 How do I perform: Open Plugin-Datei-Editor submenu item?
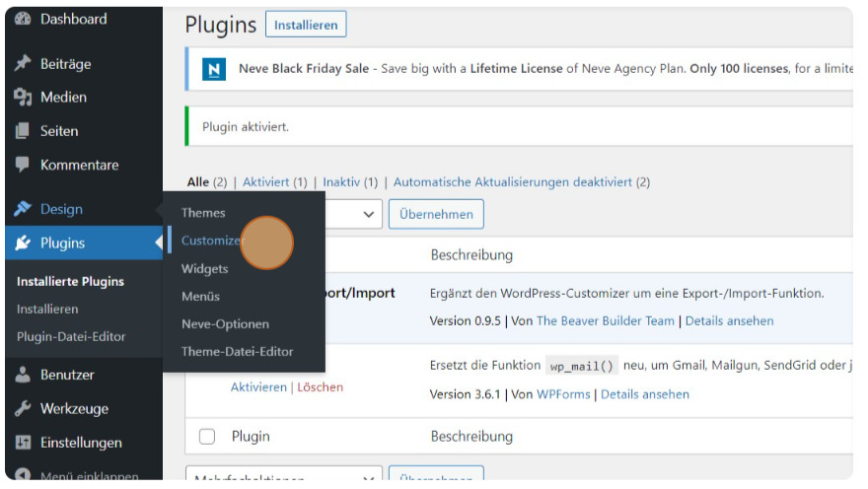pos(71,337)
